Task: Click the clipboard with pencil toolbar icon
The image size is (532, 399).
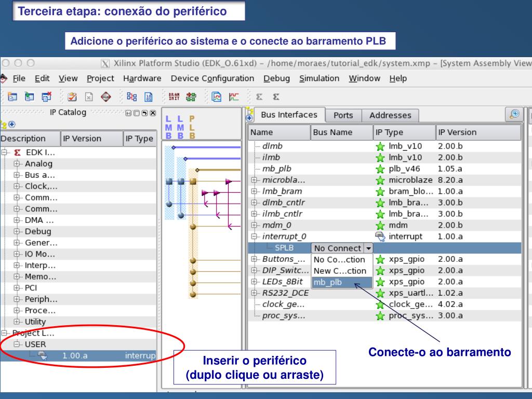Action: 72,97
